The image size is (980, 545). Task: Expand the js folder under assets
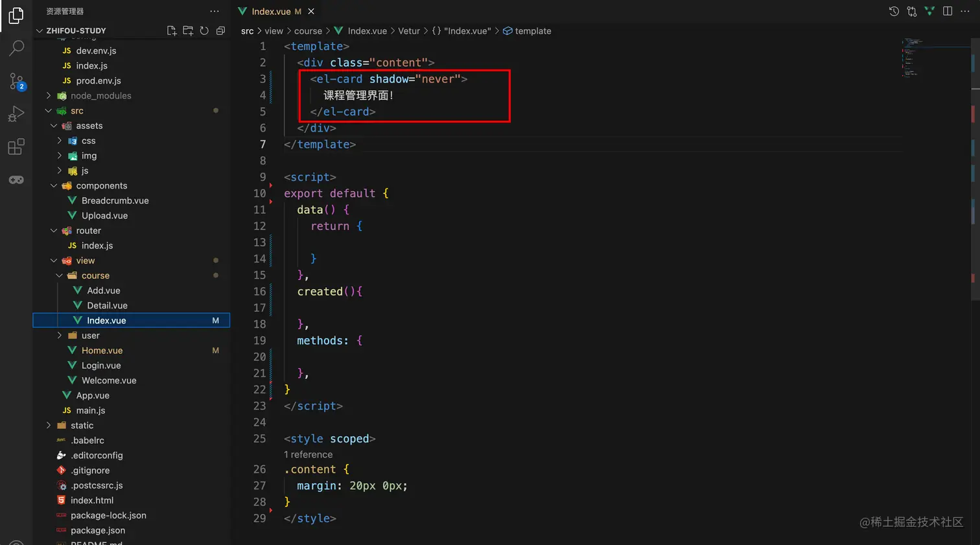60,170
